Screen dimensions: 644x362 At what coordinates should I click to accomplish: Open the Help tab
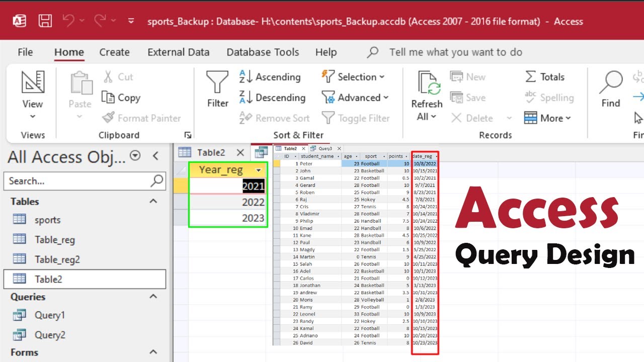pyautogui.click(x=326, y=52)
